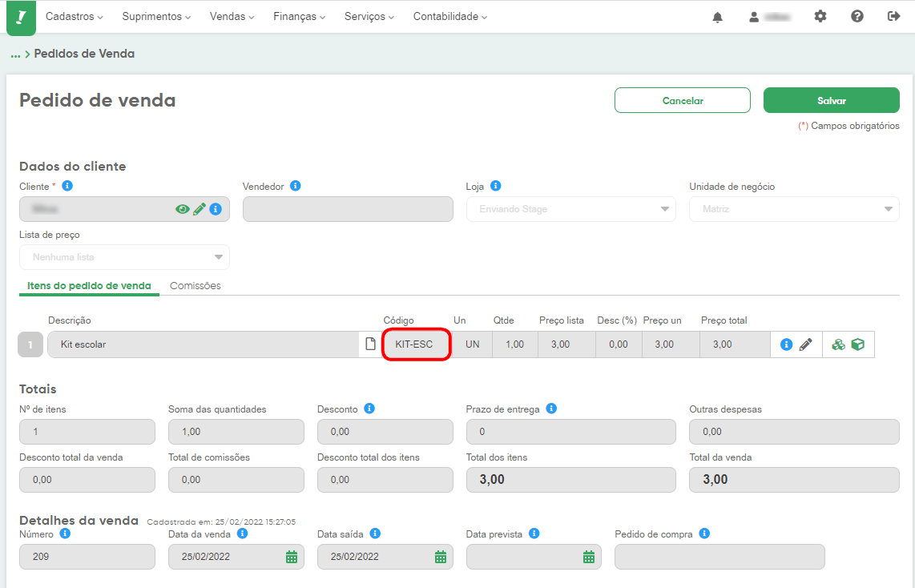The image size is (915, 588).
Task: Click the breadcrumb ellipsis link
Action: 15,54
